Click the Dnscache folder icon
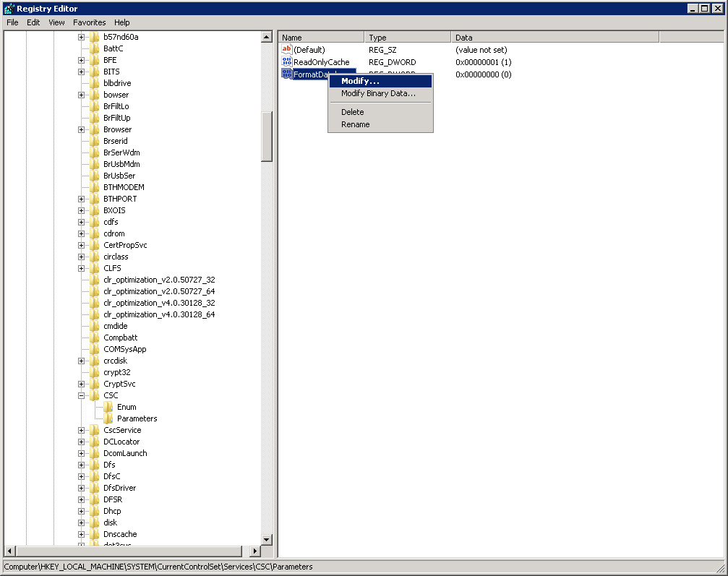 coord(94,534)
